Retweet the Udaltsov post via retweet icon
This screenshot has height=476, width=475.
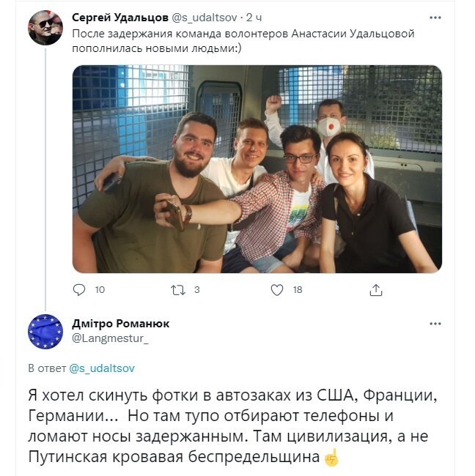point(178,290)
